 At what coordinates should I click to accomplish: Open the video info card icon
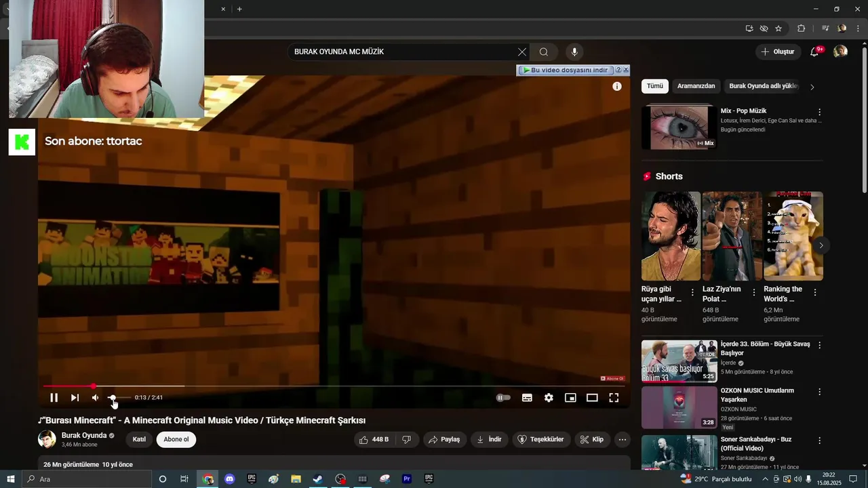[x=617, y=86]
